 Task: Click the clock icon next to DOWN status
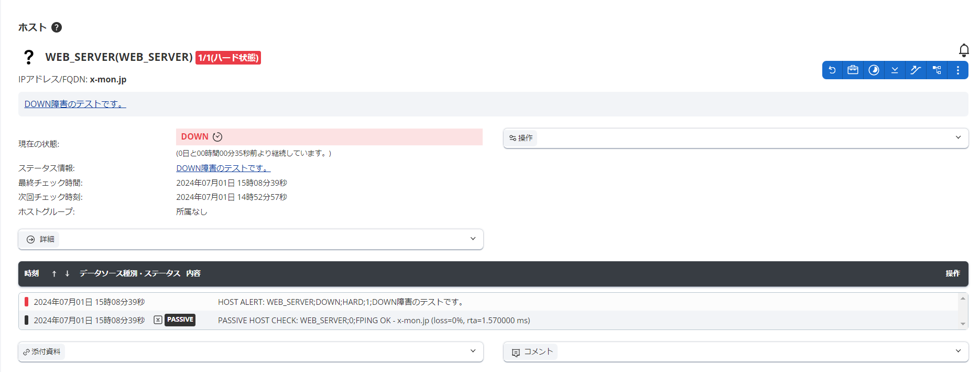(x=217, y=137)
